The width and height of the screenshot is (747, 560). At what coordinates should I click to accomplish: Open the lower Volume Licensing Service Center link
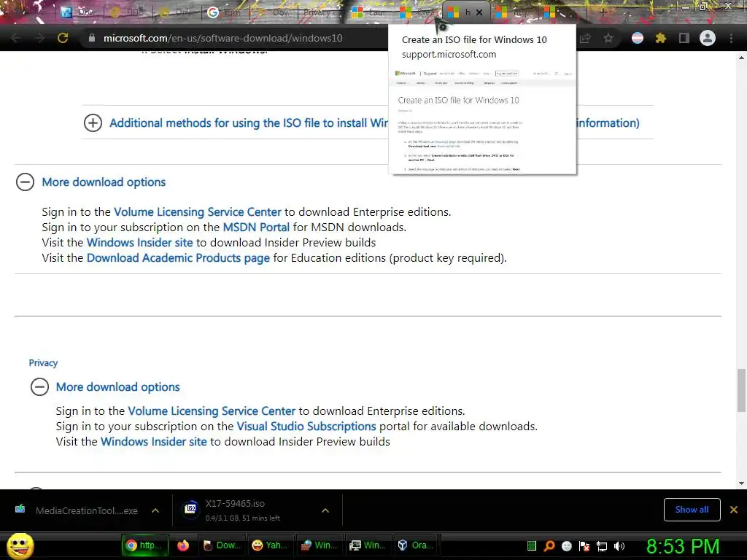212,411
